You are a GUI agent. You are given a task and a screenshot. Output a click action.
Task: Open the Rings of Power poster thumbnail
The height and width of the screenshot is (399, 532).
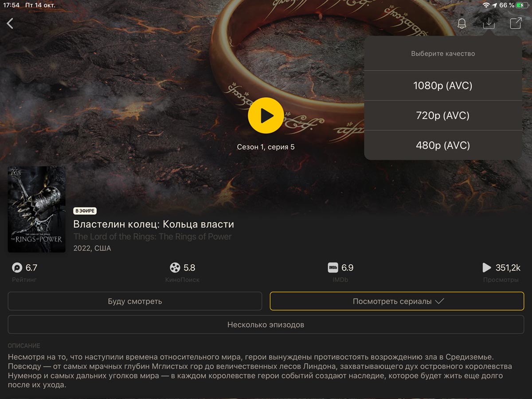(x=36, y=209)
